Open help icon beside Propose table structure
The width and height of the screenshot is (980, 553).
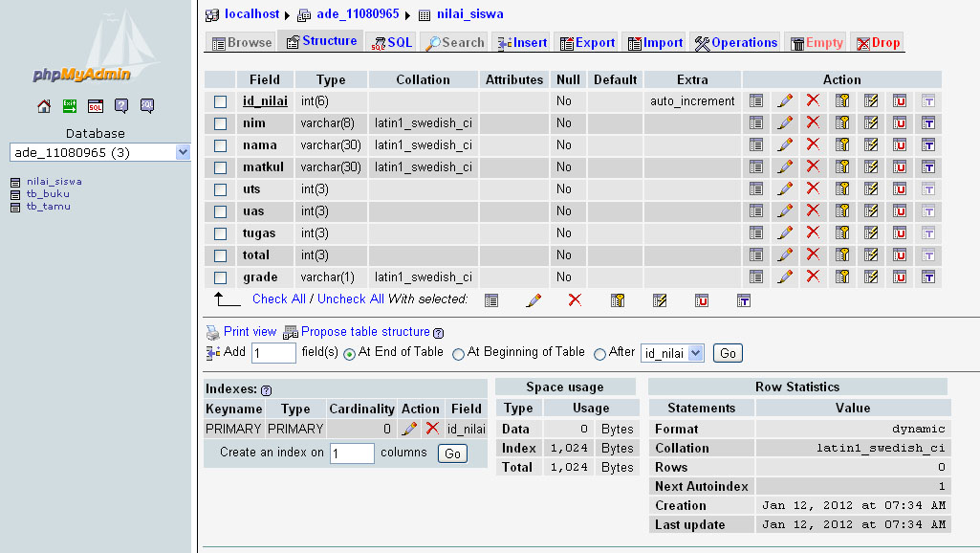pos(438,333)
